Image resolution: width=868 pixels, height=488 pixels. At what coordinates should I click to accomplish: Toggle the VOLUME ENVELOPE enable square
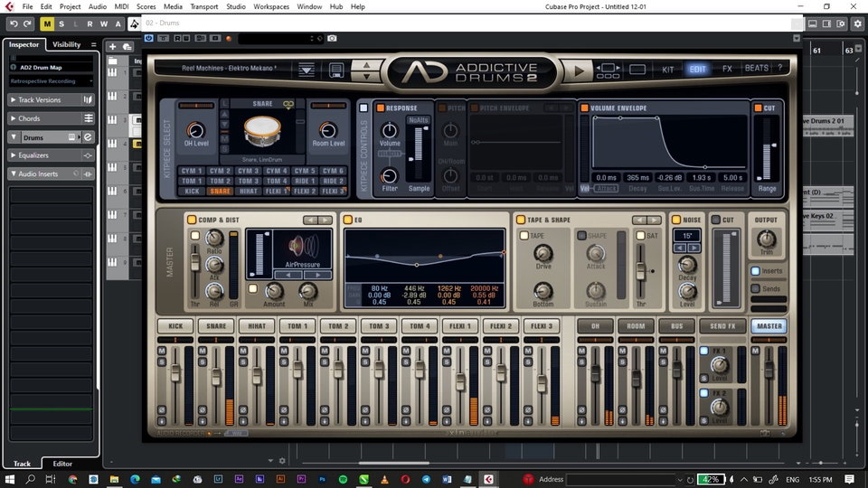pos(584,108)
